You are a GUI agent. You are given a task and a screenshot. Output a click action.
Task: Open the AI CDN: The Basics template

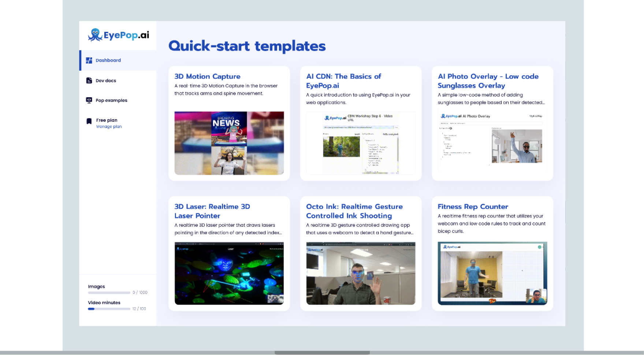click(343, 81)
